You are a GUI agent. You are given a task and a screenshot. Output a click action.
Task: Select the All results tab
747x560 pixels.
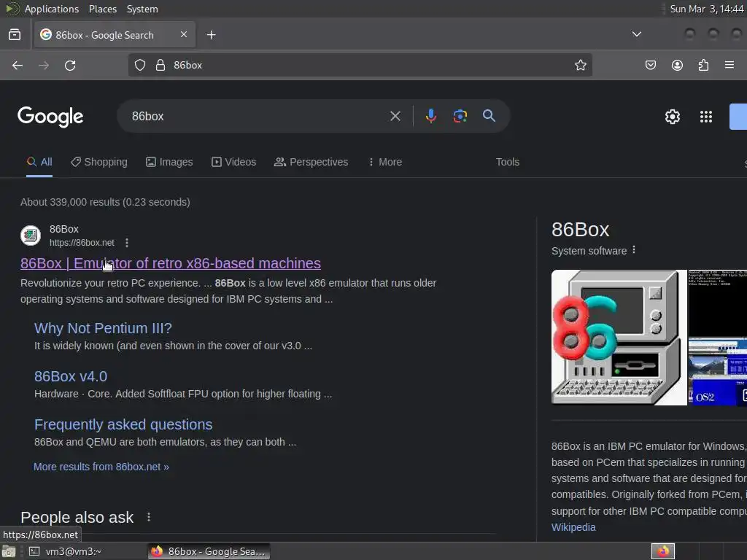coord(39,162)
